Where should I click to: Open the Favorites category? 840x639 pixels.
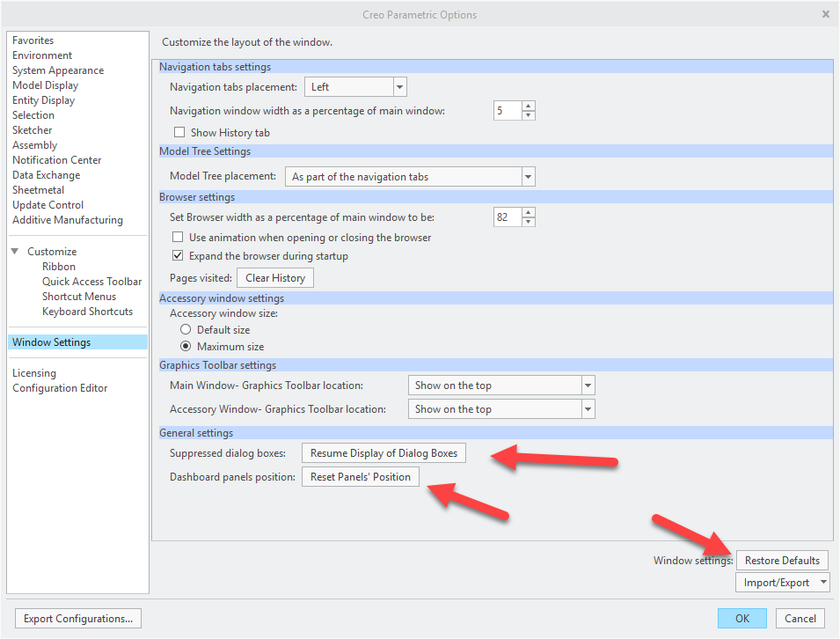[x=33, y=40]
